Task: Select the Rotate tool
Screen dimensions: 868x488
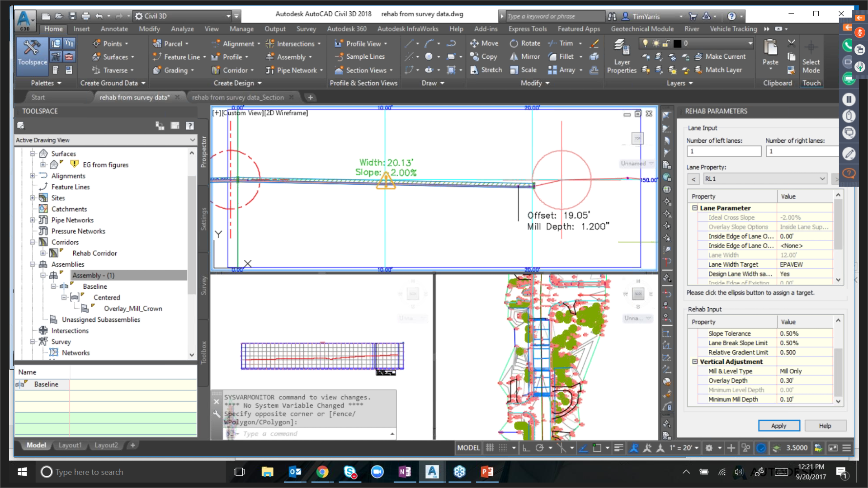Action: [525, 43]
